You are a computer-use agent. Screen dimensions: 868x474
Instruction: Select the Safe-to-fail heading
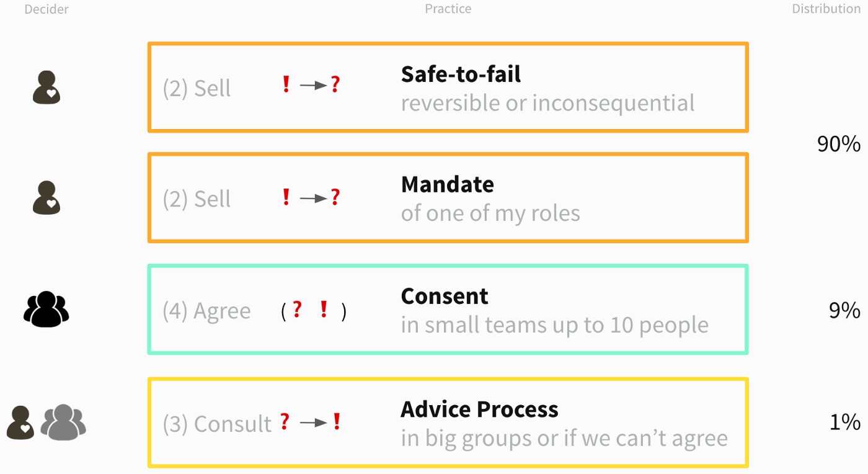461,74
